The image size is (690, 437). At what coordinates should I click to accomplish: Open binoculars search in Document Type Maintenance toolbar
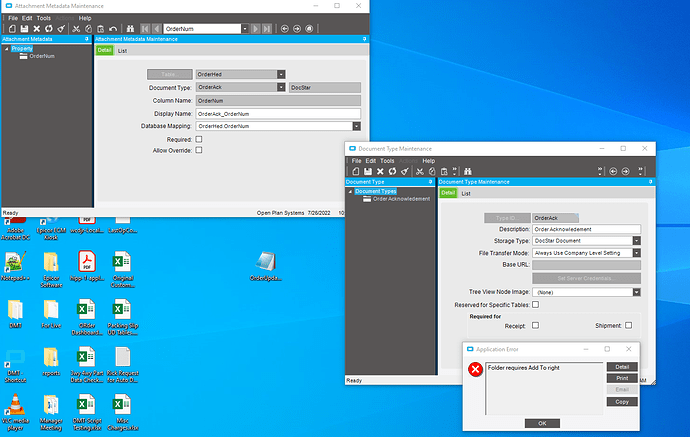468,171
